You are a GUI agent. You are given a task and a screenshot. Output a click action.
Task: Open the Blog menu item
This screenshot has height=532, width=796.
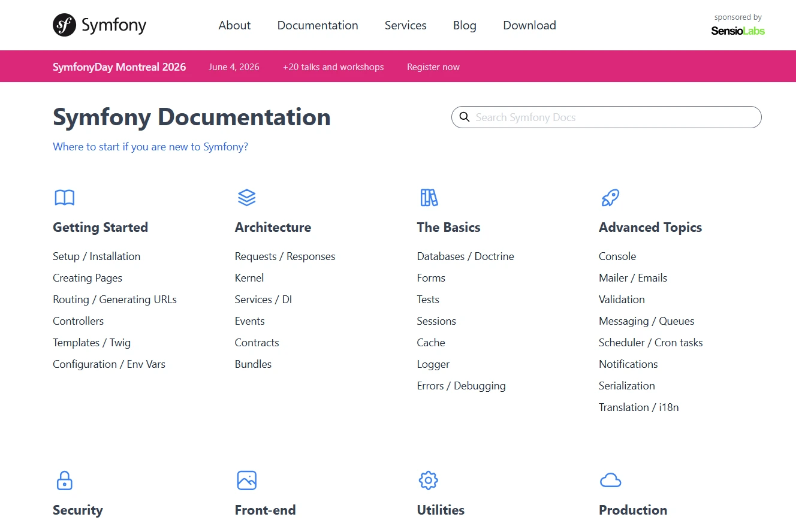point(465,25)
